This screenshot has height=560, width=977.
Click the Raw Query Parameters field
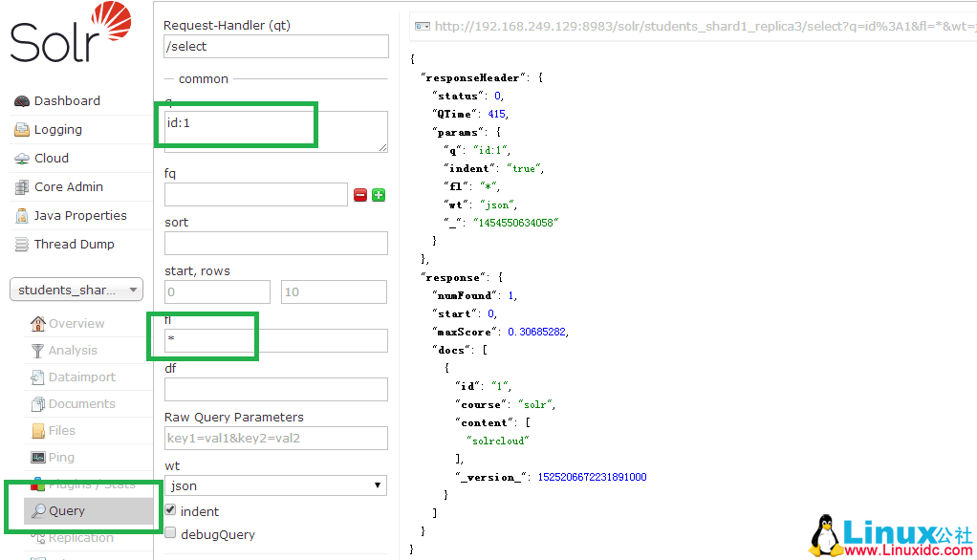[x=275, y=438]
